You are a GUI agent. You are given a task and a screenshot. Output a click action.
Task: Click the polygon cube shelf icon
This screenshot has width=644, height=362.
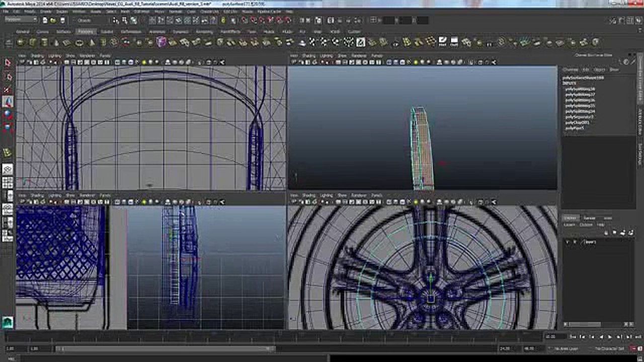(33, 42)
